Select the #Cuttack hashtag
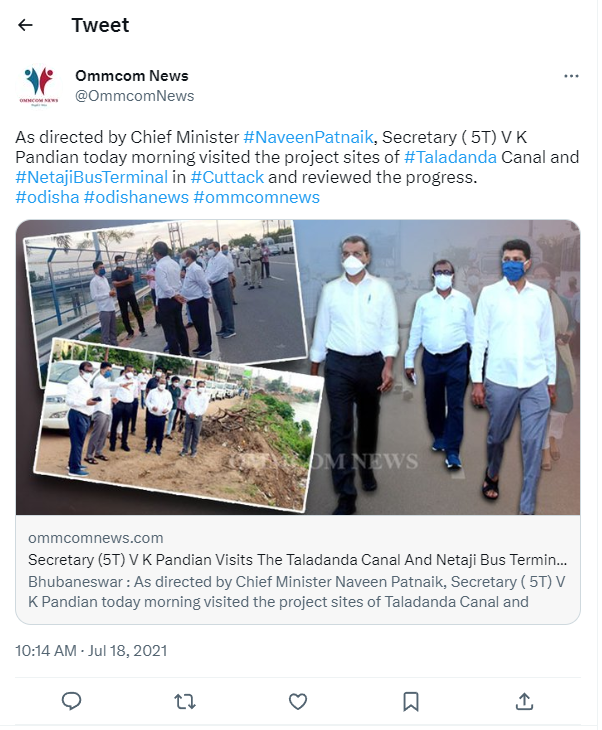This screenshot has width=602, height=730. pyautogui.click(x=227, y=177)
